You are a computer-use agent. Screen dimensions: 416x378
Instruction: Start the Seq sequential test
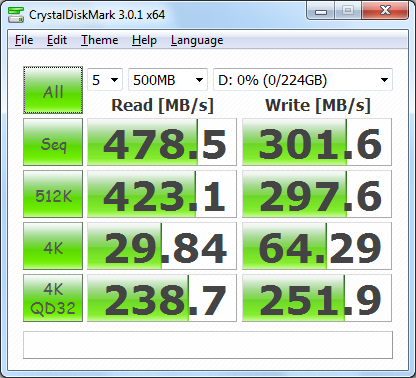(53, 142)
